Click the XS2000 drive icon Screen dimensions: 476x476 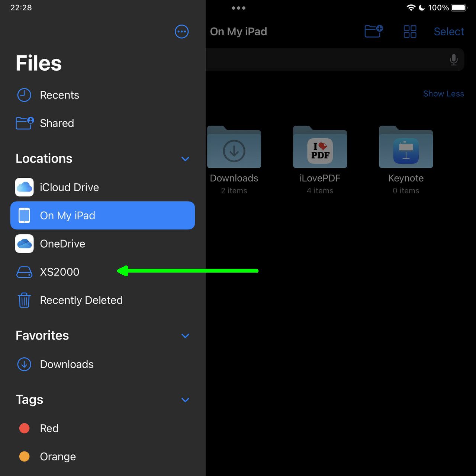point(25,272)
